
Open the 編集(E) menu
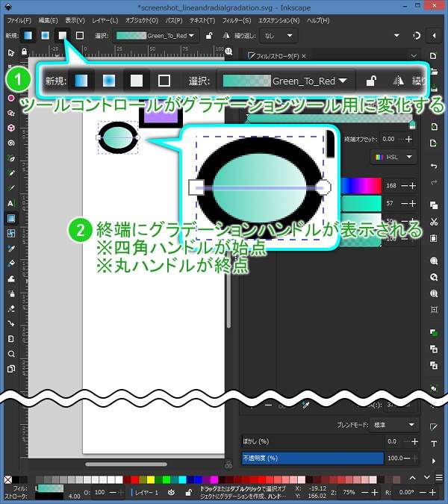click(48, 20)
